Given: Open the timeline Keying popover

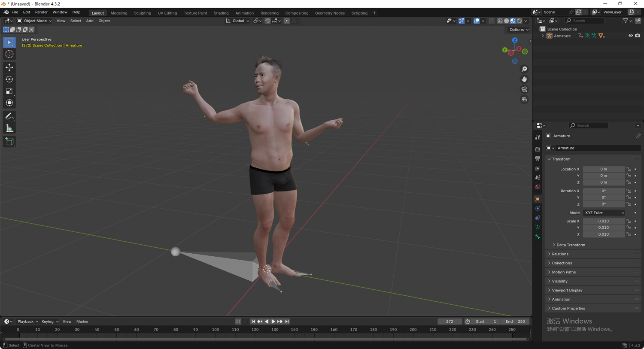Looking at the screenshot, I should coord(50,322).
